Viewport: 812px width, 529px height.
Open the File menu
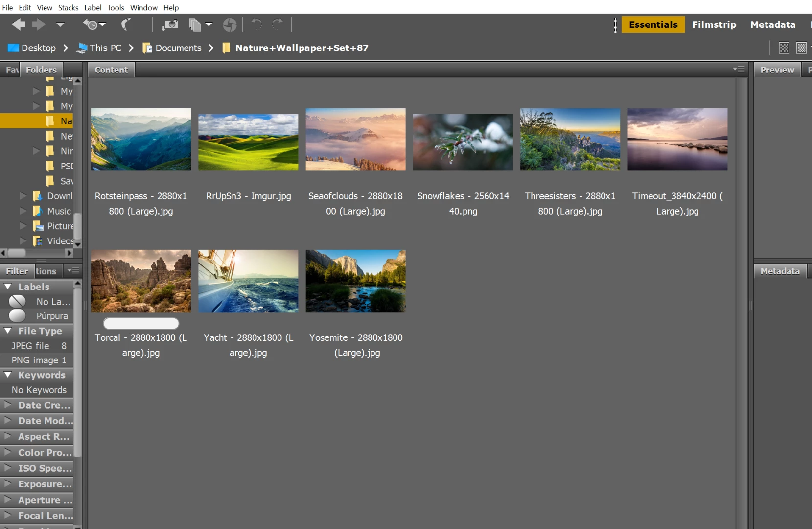(x=7, y=7)
